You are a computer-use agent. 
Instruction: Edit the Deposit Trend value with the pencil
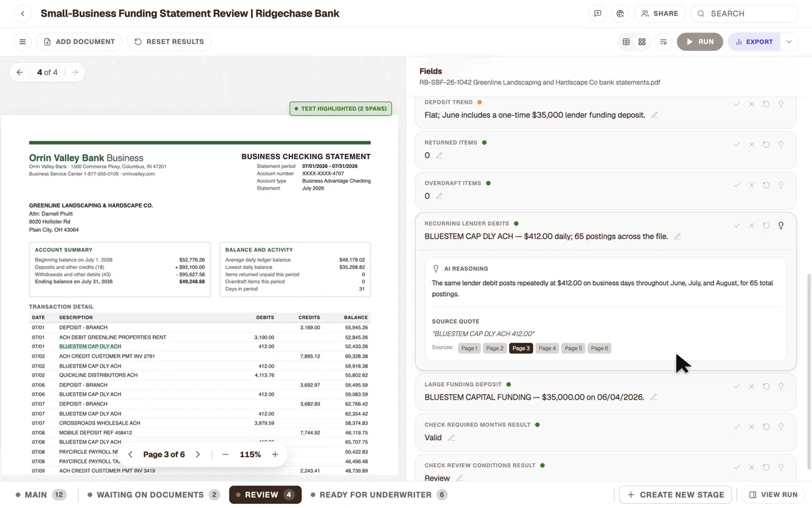click(x=654, y=115)
